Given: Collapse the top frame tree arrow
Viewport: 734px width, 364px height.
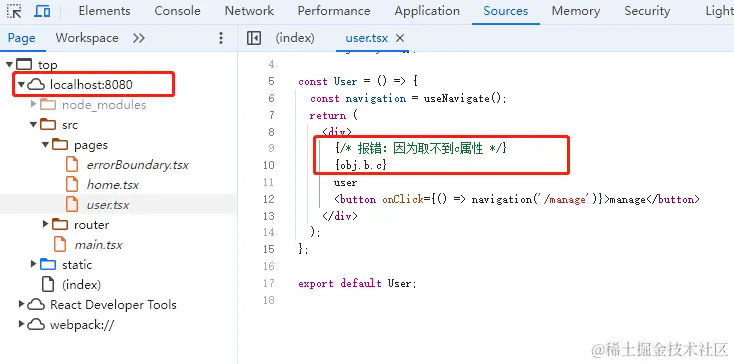Looking at the screenshot, I should coord(9,65).
